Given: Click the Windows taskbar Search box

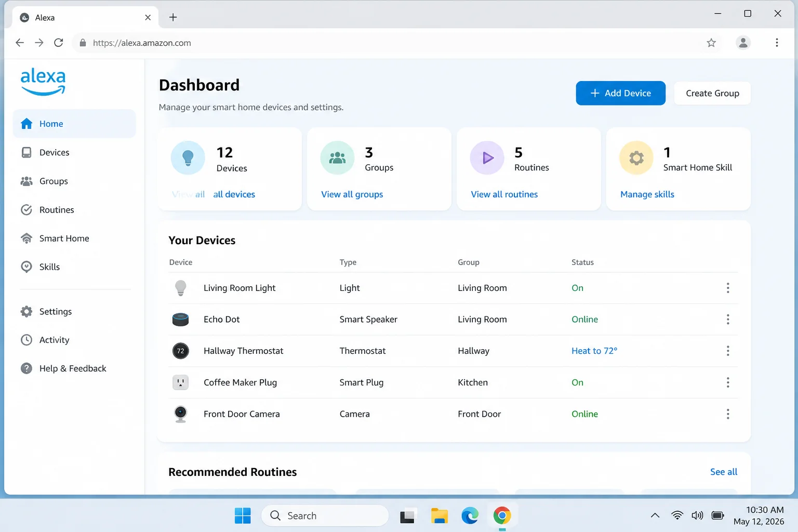Looking at the screenshot, I should (x=325, y=515).
